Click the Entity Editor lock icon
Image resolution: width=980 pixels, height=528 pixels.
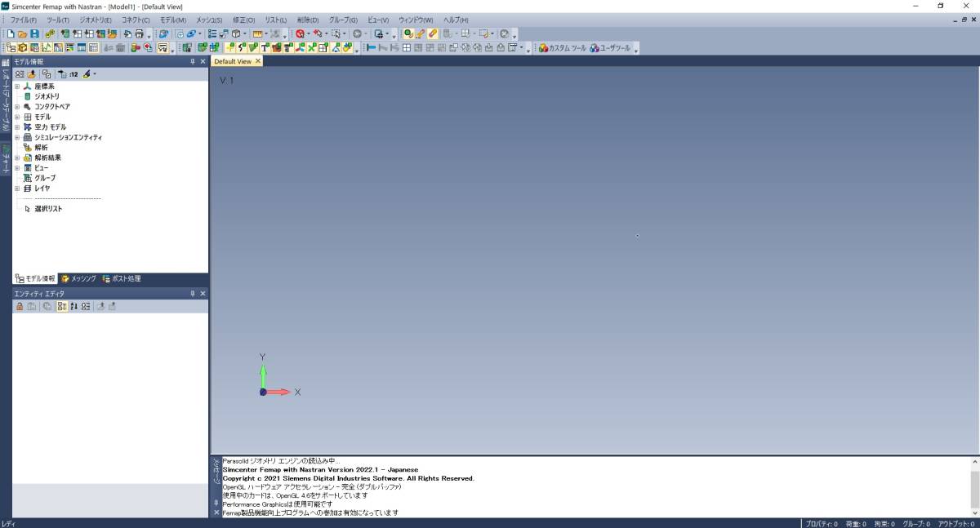tap(20, 306)
